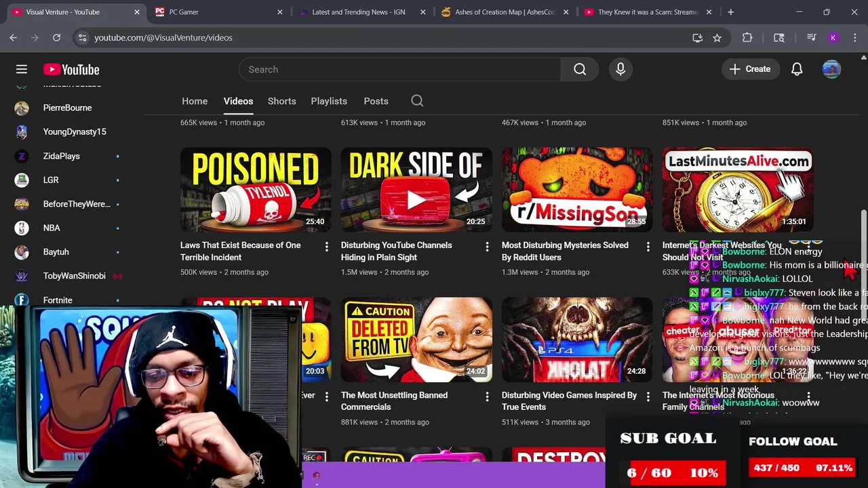Switch to They Knew it was a Scam tab

[x=647, y=12]
